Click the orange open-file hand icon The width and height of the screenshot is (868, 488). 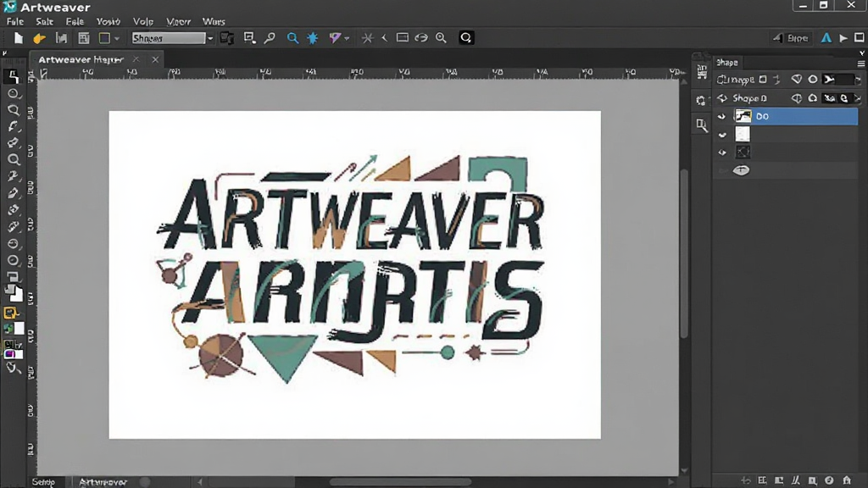[39, 38]
